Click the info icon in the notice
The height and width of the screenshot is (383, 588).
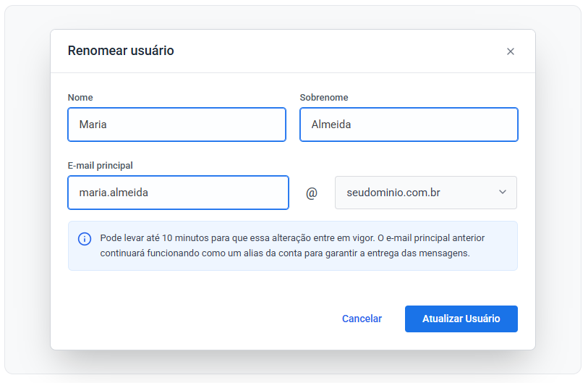[85, 238]
